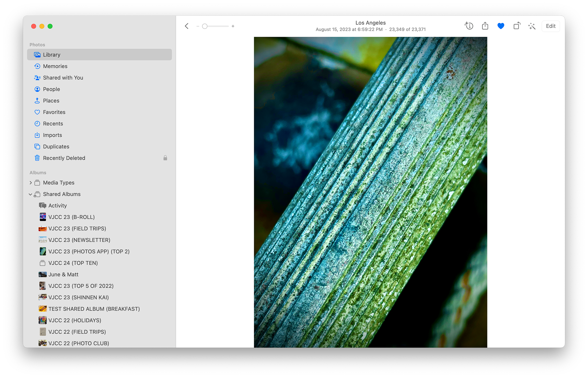Click the Photos section header
The width and height of the screenshot is (588, 378).
(37, 45)
